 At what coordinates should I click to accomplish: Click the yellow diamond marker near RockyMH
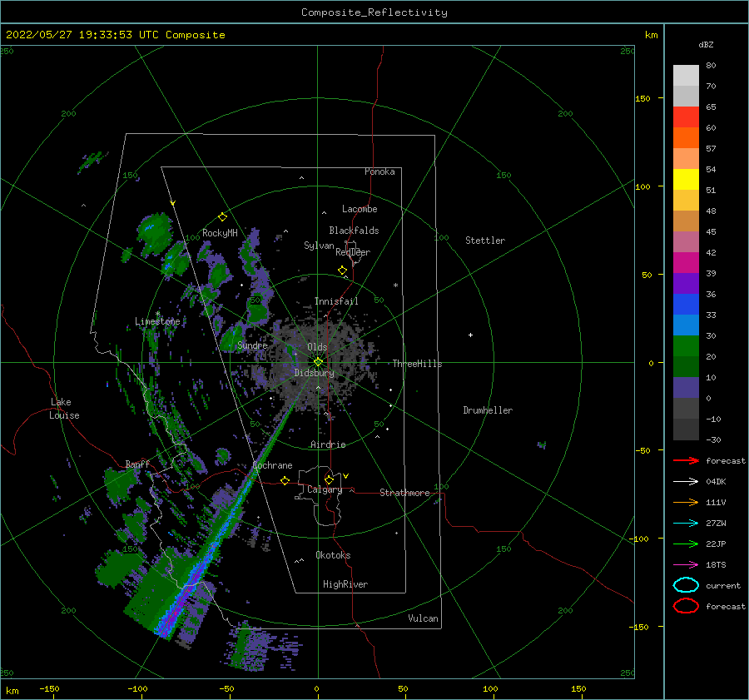pyautogui.click(x=222, y=217)
